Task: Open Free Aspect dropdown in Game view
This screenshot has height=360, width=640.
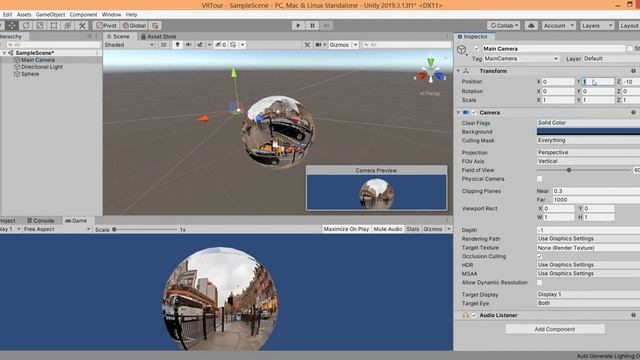Action: pos(57,229)
